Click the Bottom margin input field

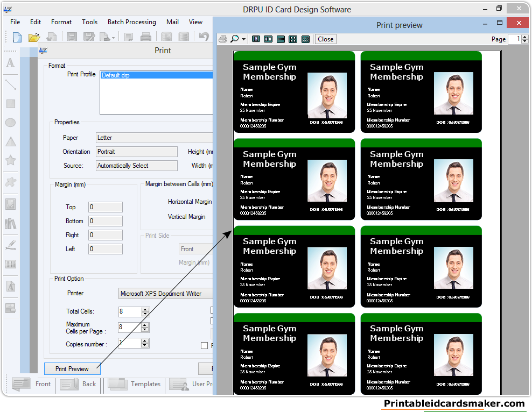coord(106,221)
